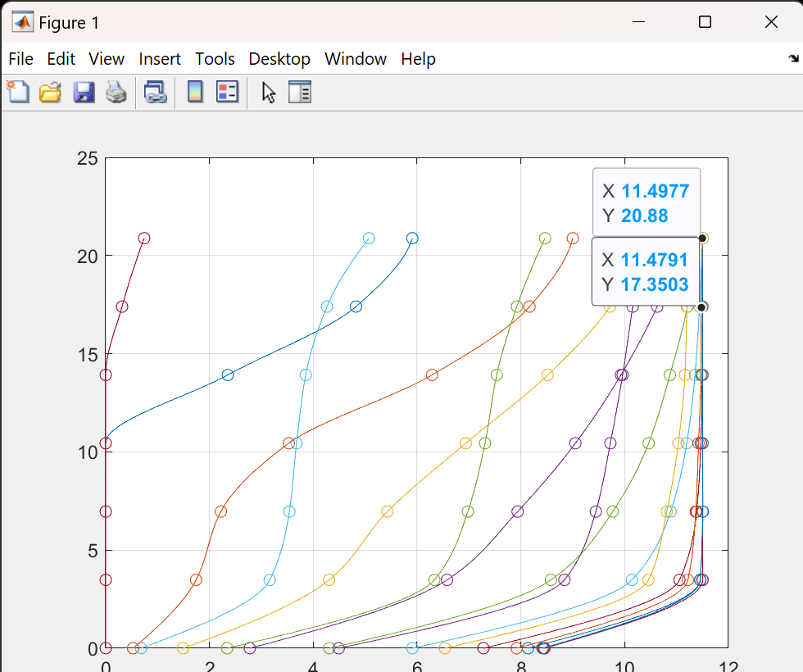803x672 pixels.
Task: Open the Desktop menu
Action: [279, 59]
